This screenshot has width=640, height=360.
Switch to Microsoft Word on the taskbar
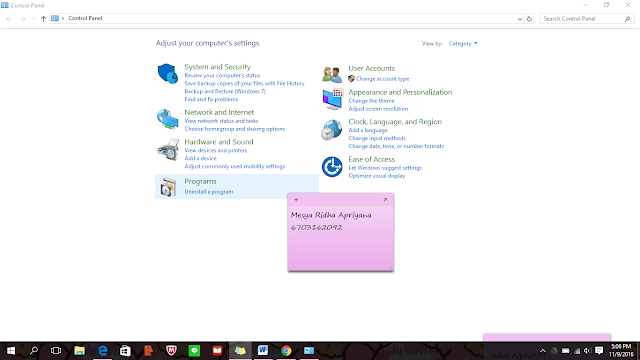click(x=263, y=351)
